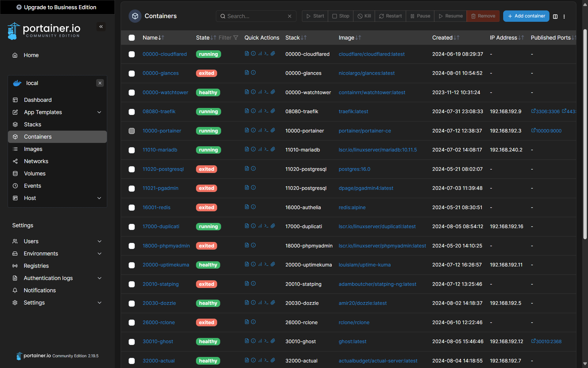The width and height of the screenshot is (588, 368).
Task: Open the Stacks page
Action: 57,125
